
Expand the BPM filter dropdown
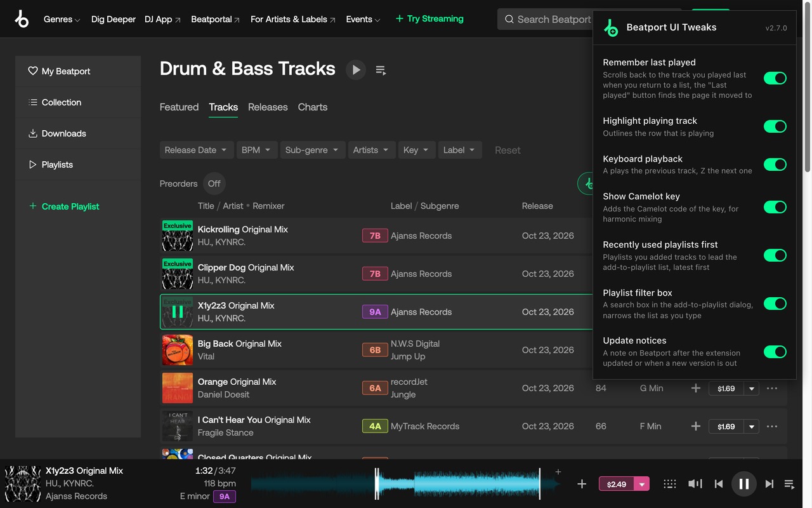click(256, 150)
